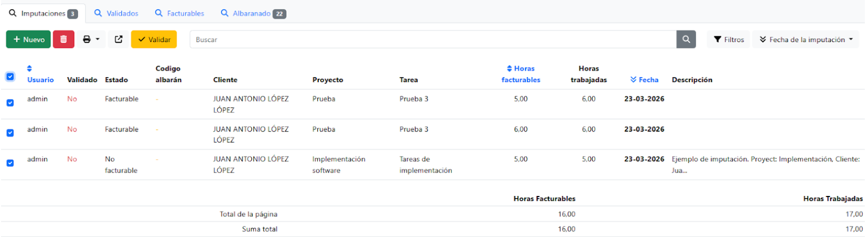This screenshot has height=237, width=868.
Task: Switch to the Validados tab
Action: click(x=116, y=13)
